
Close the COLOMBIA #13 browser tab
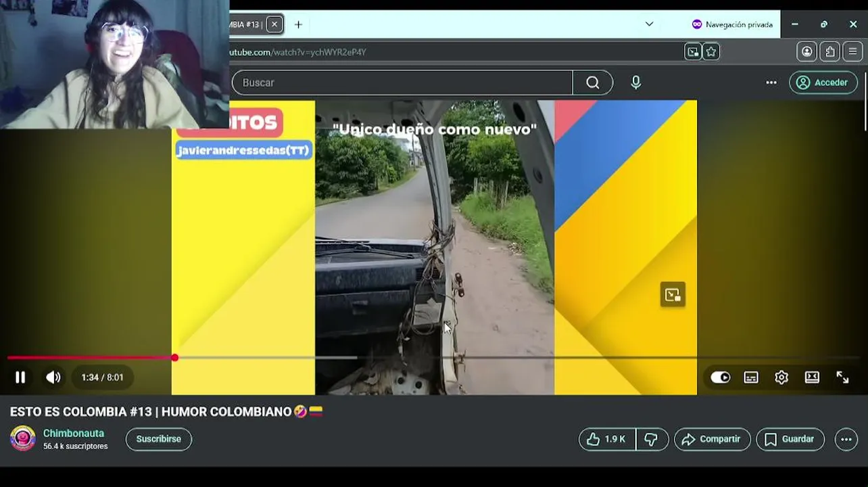(x=274, y=24)
